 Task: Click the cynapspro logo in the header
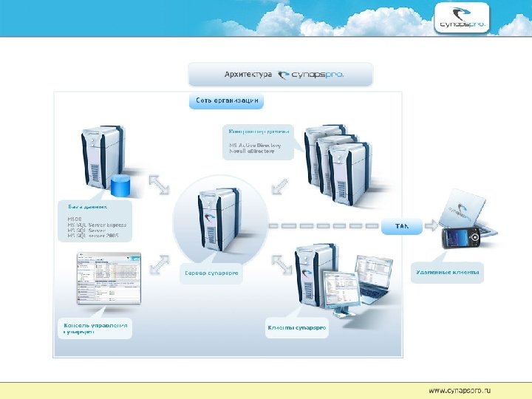pos(462,18)
